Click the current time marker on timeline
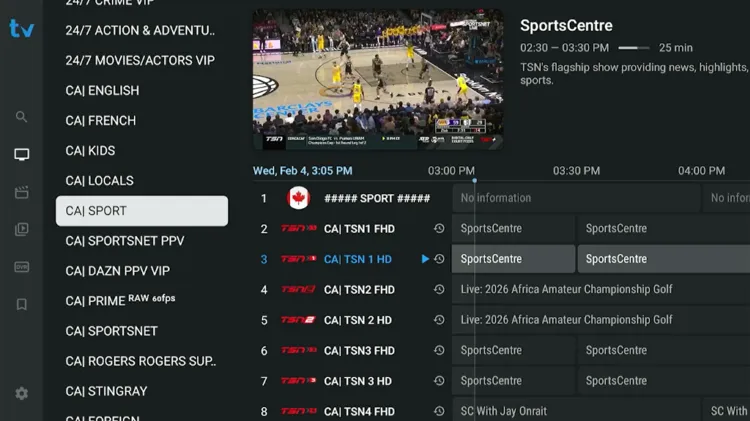750x421 pixels. coord(474,181)
